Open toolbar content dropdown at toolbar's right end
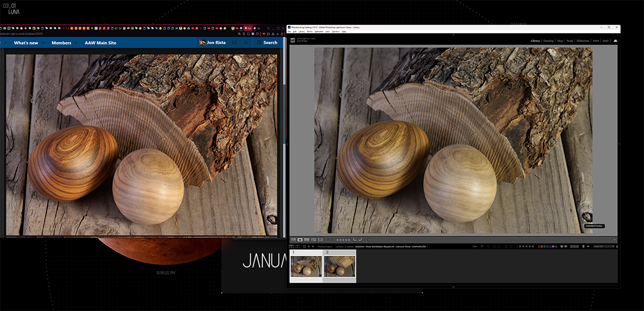 (614, 240)
